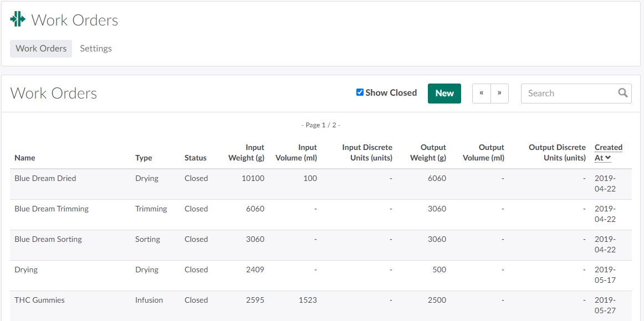
Task: Click the Input Weight (g) column header
Action: (x=246, y=153)
